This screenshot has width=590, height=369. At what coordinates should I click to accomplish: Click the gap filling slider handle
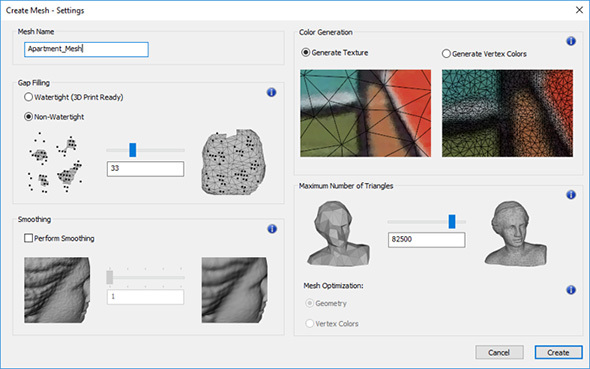pos(132,150)
